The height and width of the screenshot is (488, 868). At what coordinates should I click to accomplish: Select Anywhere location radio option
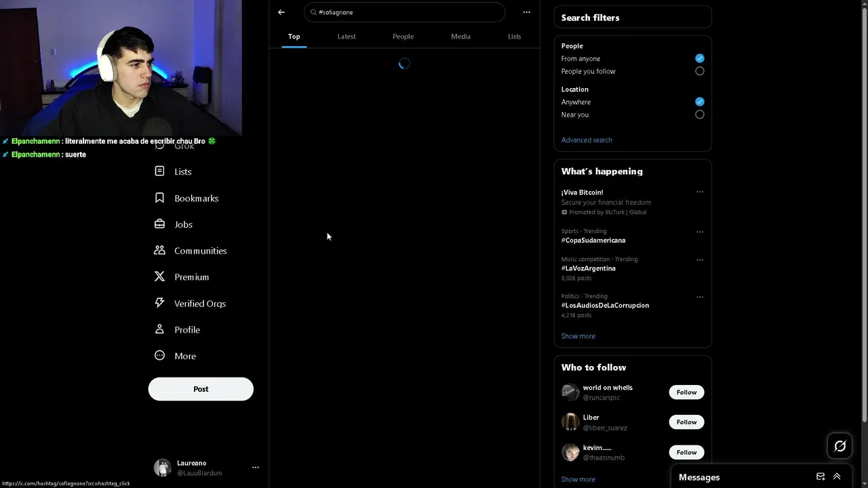[x=700, y=102]
